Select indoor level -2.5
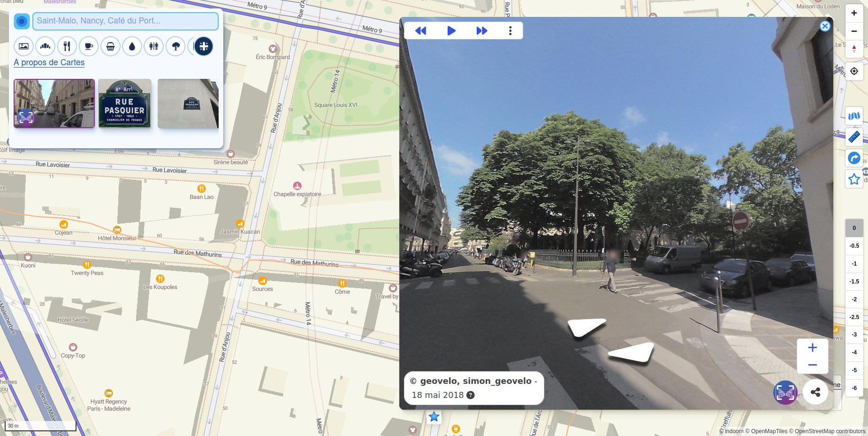This screenshot has height=436, width=868. pos(854,317)
